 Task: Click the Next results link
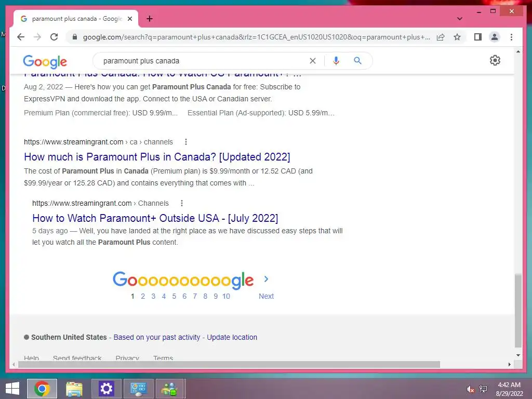(x=266, y=296)
